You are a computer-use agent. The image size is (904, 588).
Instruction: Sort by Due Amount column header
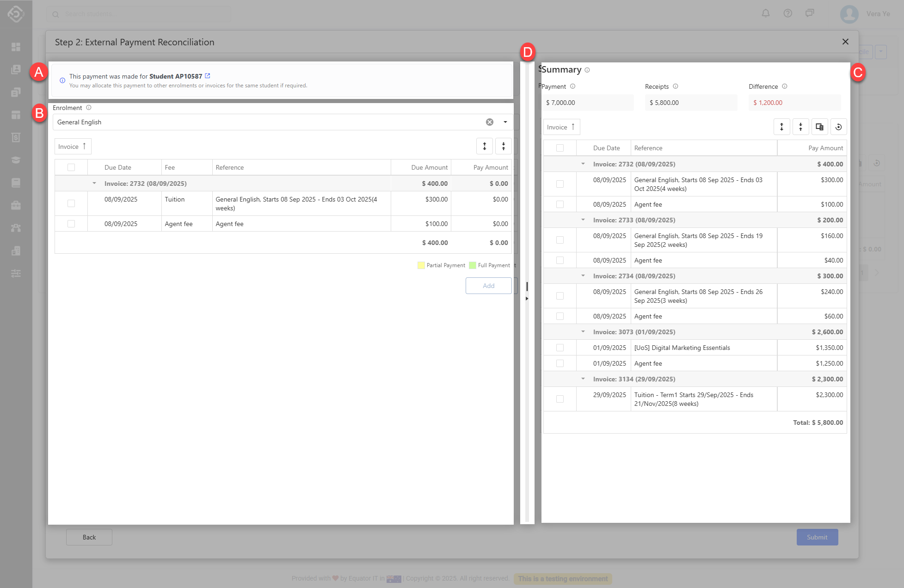(x=429, y=167)
